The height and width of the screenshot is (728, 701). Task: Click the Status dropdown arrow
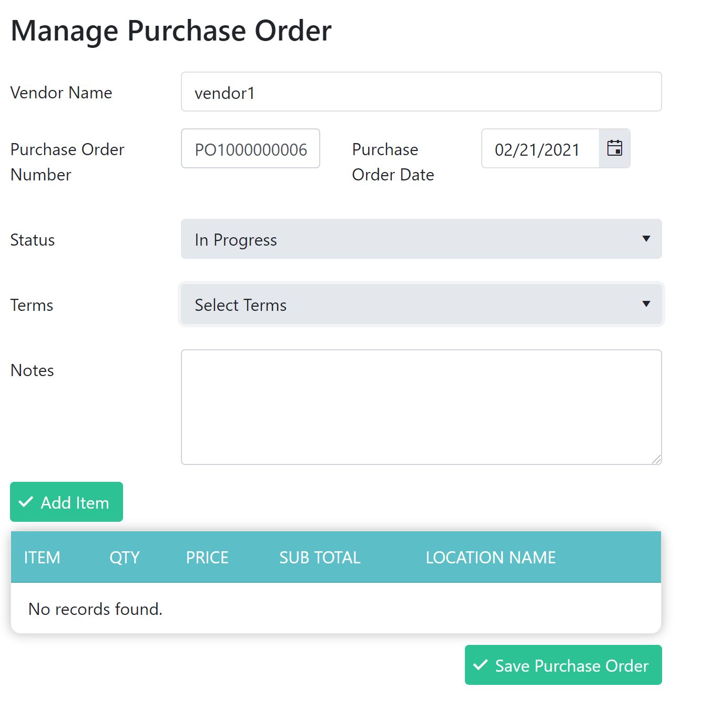click(x=646, y=239)
